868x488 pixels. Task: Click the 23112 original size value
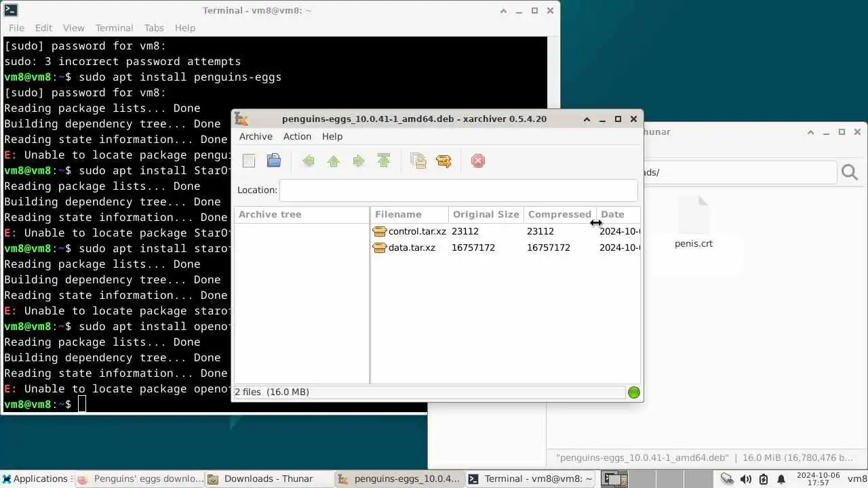click(x=465, y=231)
